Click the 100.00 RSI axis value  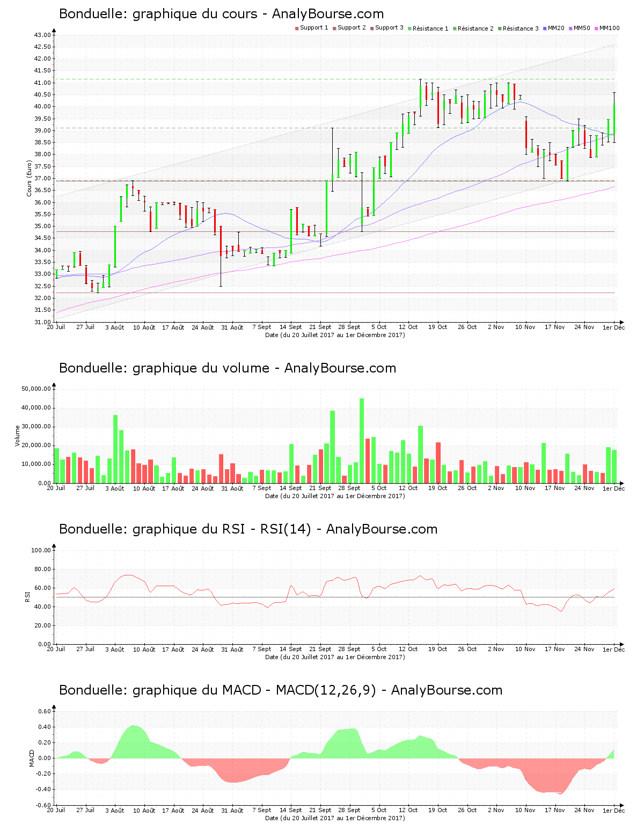[x=41, y=550]
